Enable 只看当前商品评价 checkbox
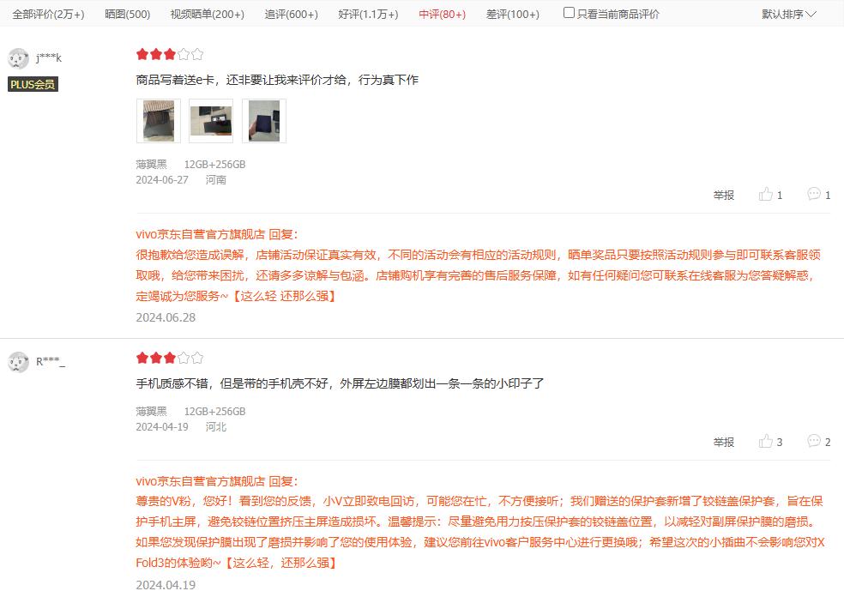The height and width of the screenshot is (597, 868). coord(569,13)
